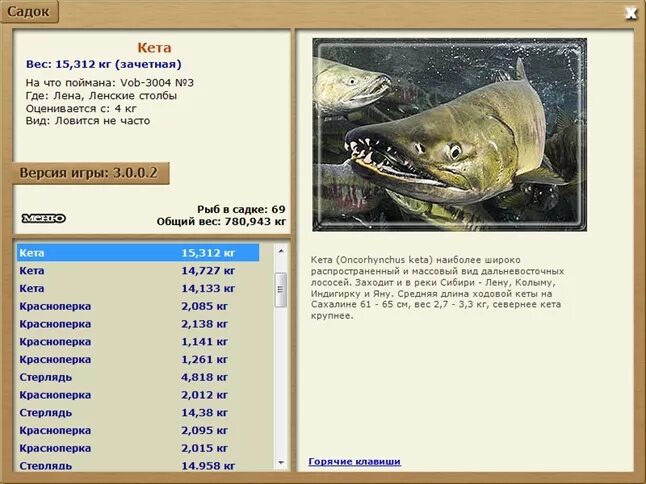Grab the fish list scrollbar thumb

[x=281, y=290]
